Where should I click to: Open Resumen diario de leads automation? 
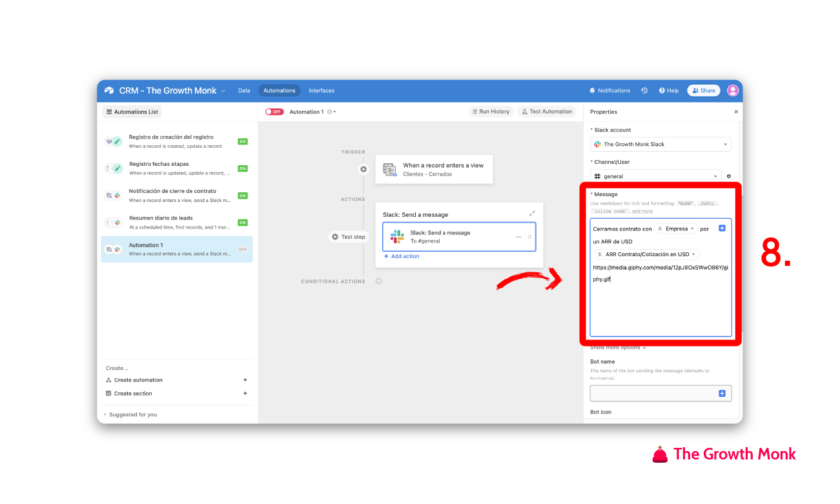click(177, 223)
